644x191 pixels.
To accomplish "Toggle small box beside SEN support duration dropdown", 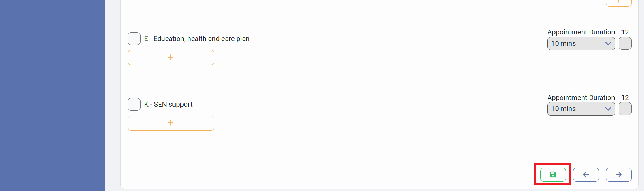I will point(625,109).
